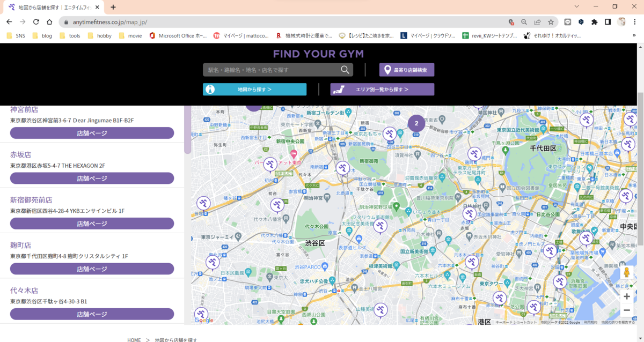Screen dimensions: 644x342
Task: Open the movie bookmark folder
Action: tap(130, 36)
